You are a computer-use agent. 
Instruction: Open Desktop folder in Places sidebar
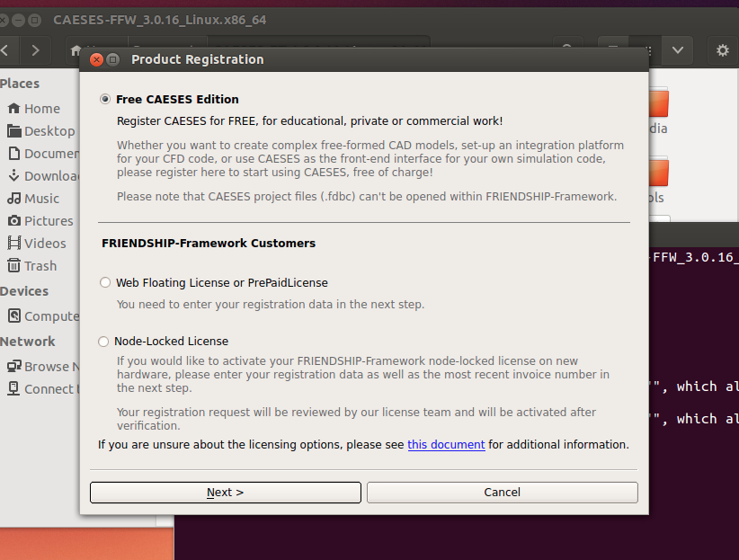click(x=41, y=131)
